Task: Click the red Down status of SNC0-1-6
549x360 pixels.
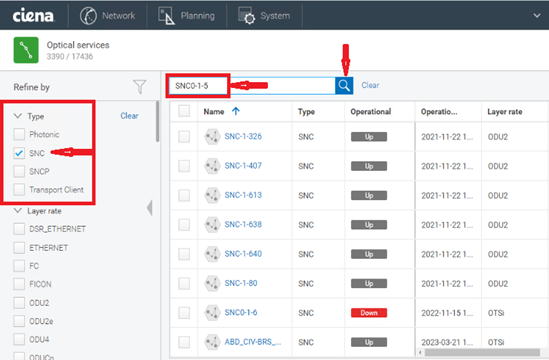Action: pyautogui.click(x=369, y=313)
